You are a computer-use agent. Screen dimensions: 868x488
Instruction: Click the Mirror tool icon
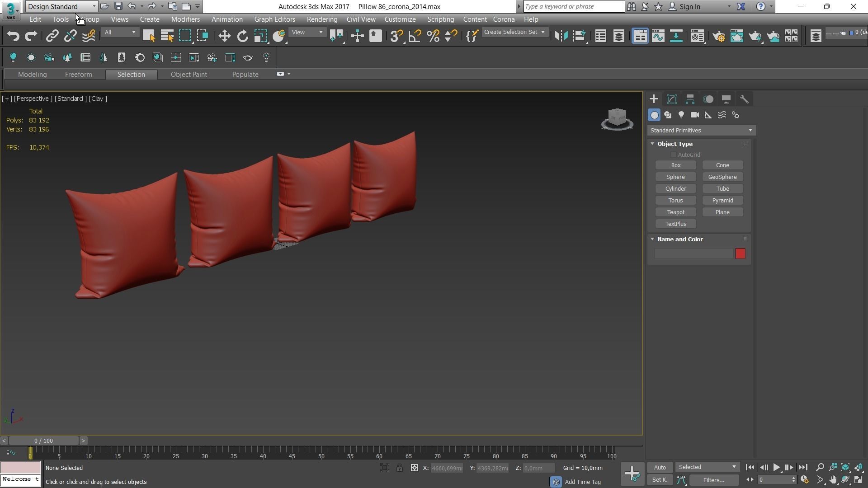tap(561, 36)
